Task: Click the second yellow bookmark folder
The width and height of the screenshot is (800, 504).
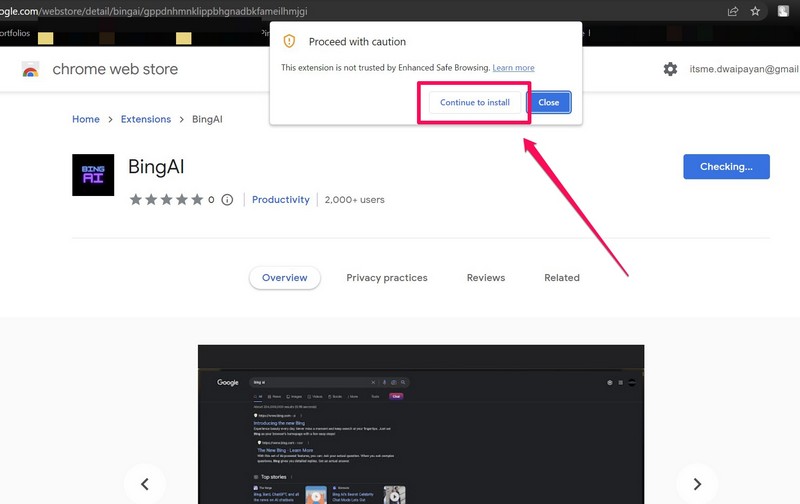Action: point(184,38)
